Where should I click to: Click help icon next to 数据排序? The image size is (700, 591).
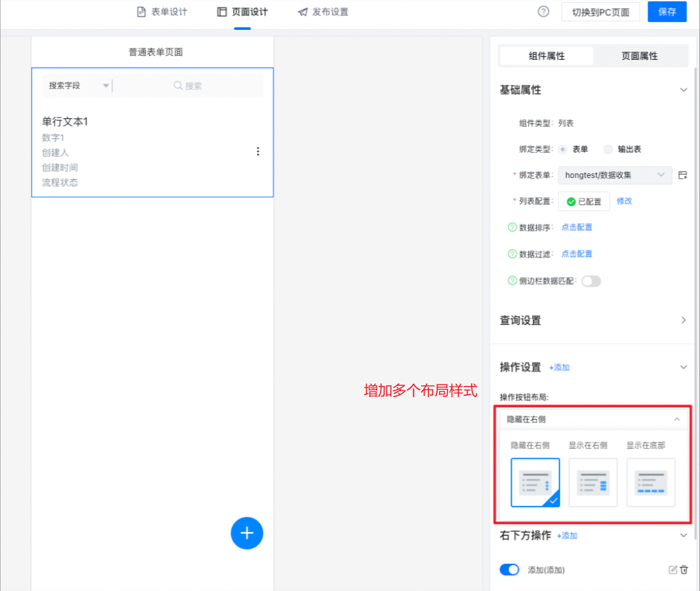pos(512,227)
